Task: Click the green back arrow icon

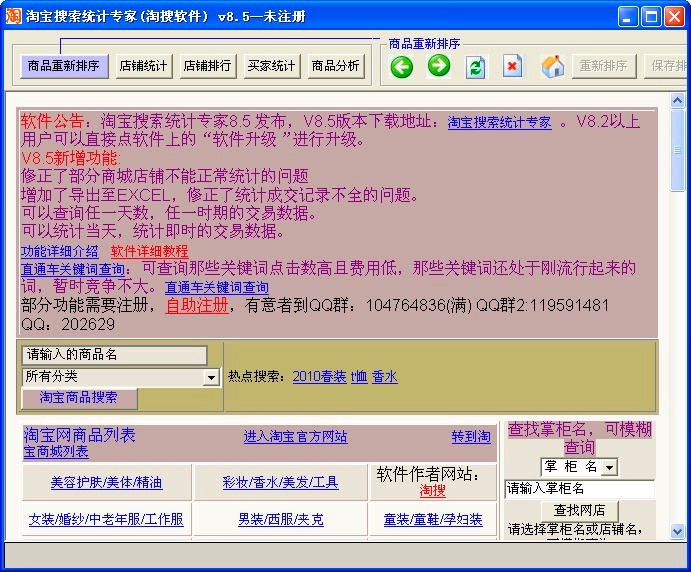Action: 401,67
